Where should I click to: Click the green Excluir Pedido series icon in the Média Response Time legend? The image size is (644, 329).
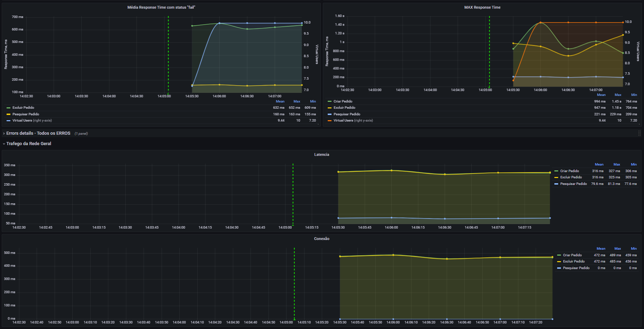(x=8, y=108)
